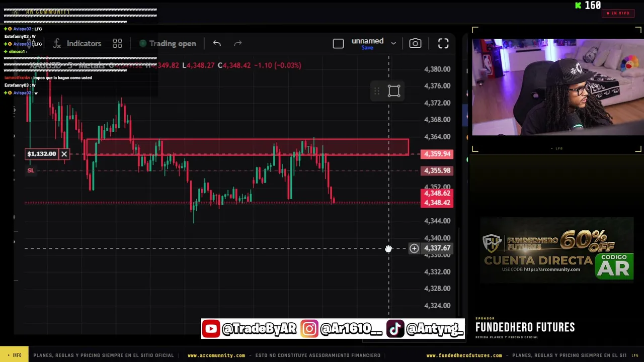Click the webcam video feed
The width and height of the screenshot is (644, 362).
pos(557,87)
